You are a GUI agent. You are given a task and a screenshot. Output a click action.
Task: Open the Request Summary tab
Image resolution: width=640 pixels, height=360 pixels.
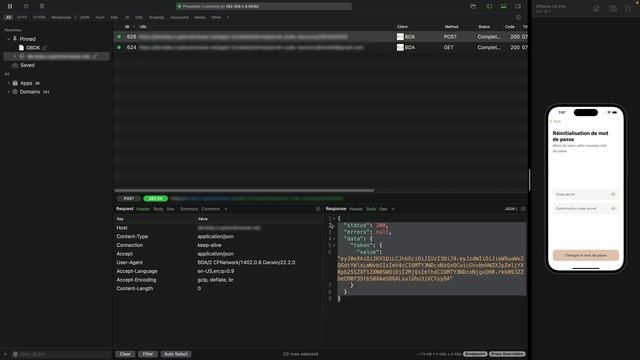click(189, 209)
